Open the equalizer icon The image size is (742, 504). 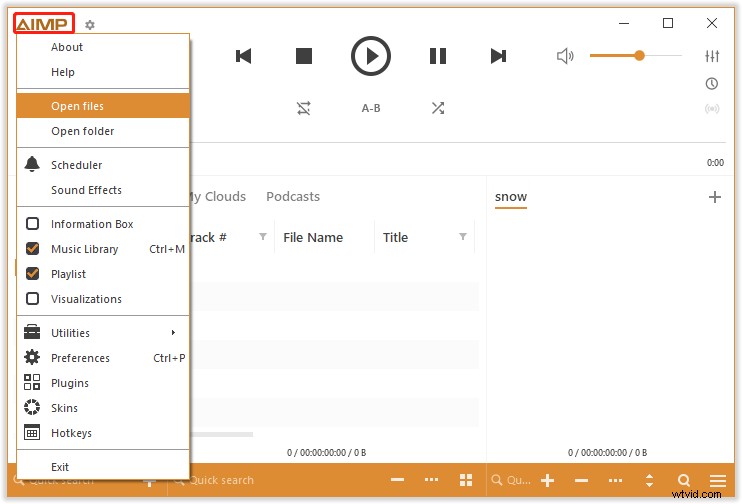[x=712, y=56]
